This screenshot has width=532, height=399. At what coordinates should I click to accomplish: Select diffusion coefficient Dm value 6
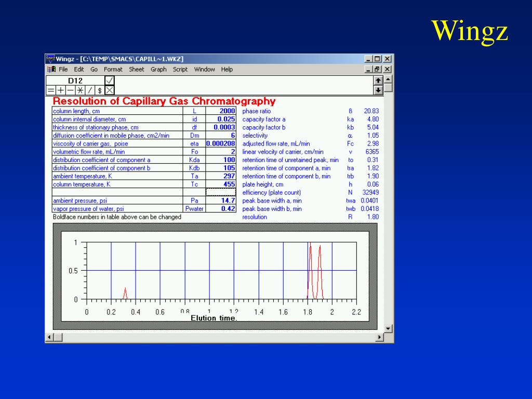[220, 136]
